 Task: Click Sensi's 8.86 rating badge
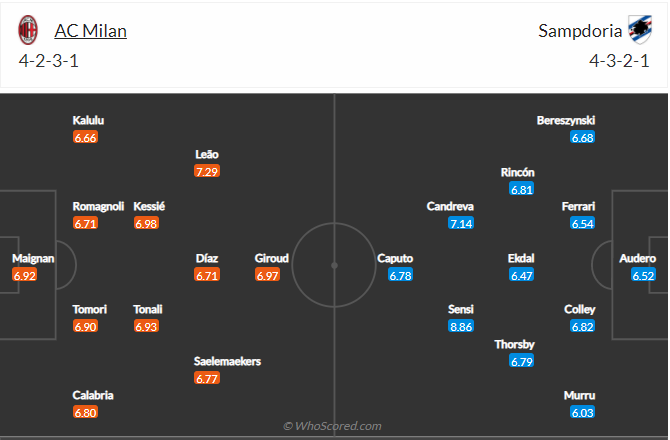[461, 326]
